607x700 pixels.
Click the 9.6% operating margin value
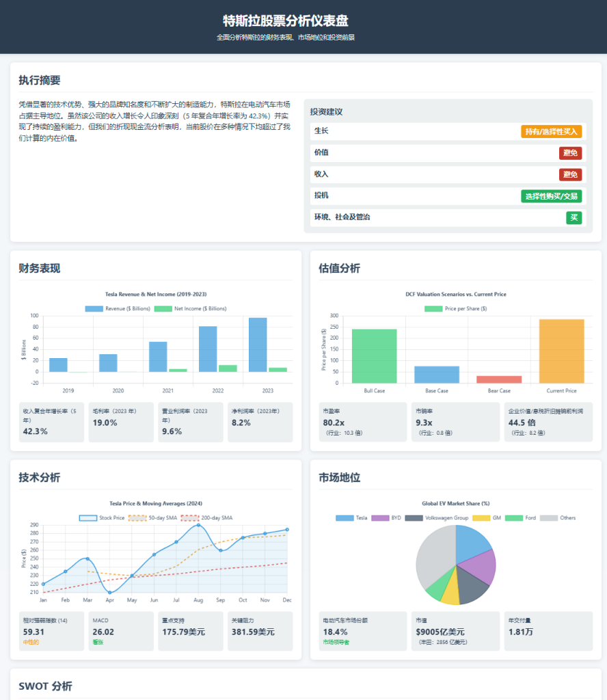(x=172, y=432)
